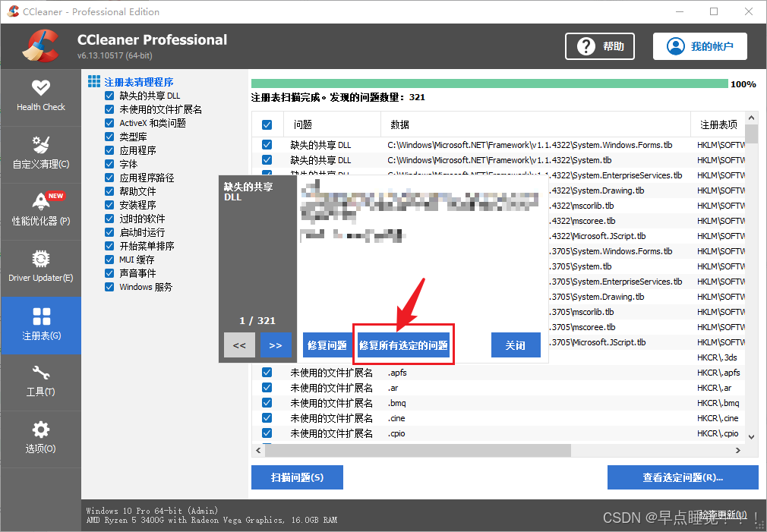
Task: Go to next issue >> button
Action: pyautogui.click(x=276, y=345)
